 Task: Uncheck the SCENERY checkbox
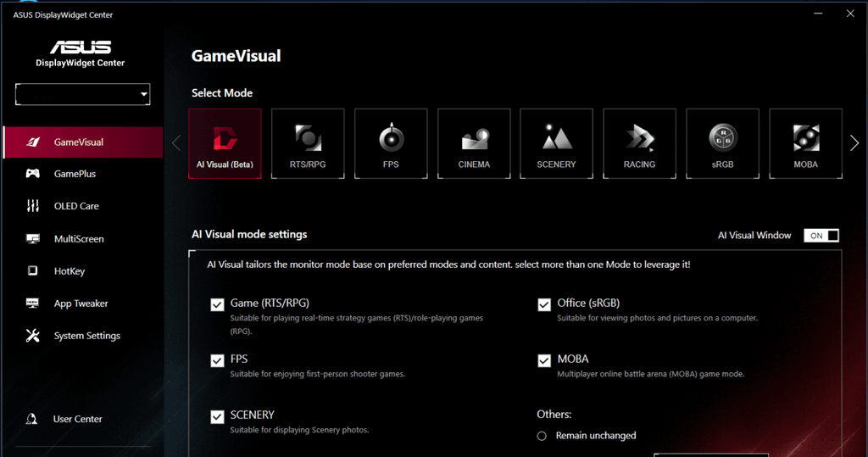pos(217,416)
